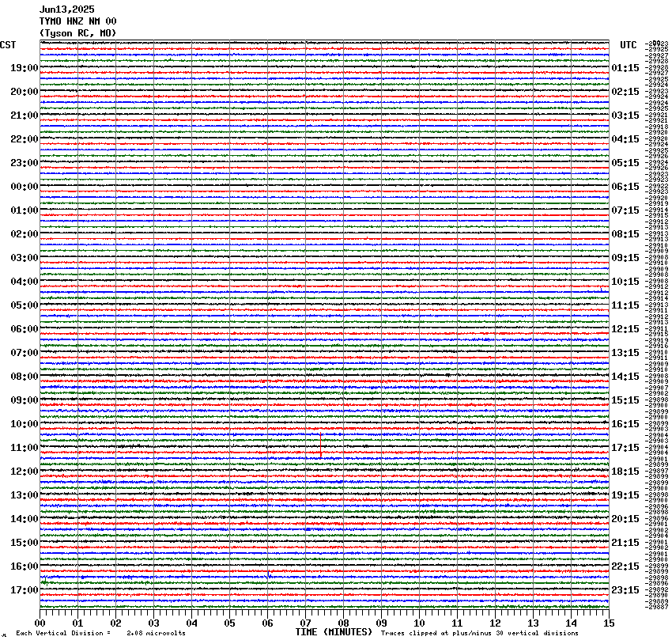672x644 pixels.
Task: Click the 21:15 UTC time label
Action: point(625,543)
